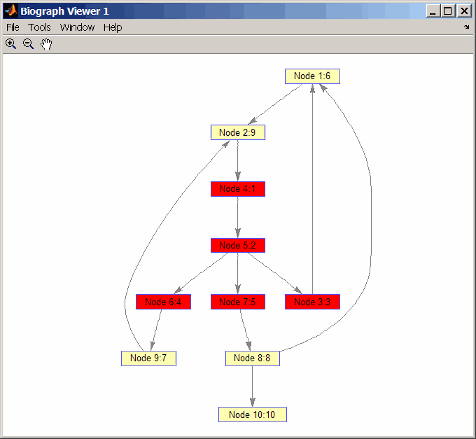
Task: Select the Zoom Out magnifier tool
Action: [x=28, y=44]
